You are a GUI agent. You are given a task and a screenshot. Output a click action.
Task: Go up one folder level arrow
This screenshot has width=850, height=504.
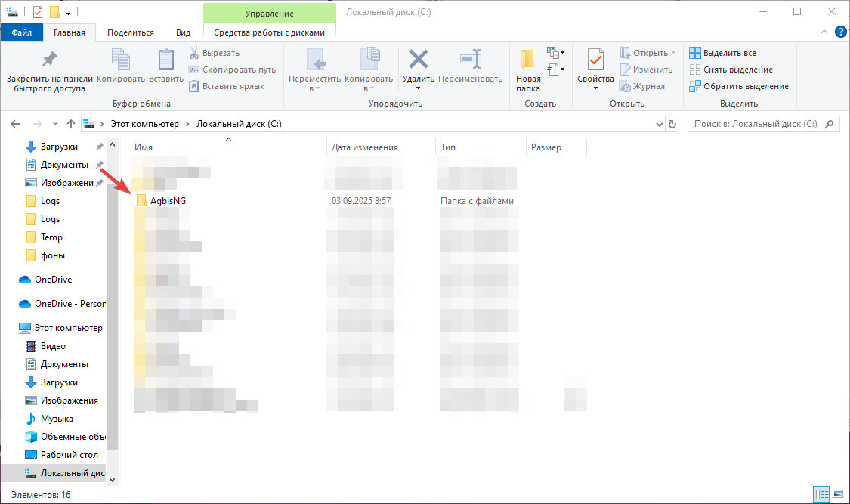coord(70,124)
